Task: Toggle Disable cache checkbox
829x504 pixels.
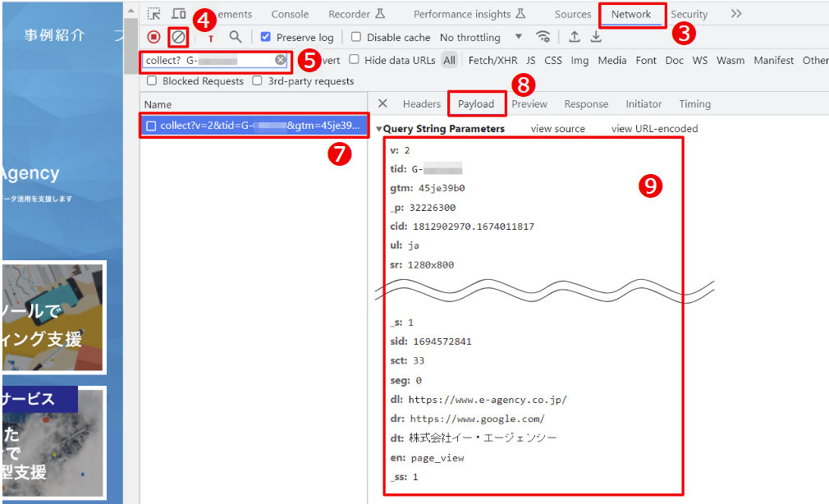Action: click(x=356, y=37)
